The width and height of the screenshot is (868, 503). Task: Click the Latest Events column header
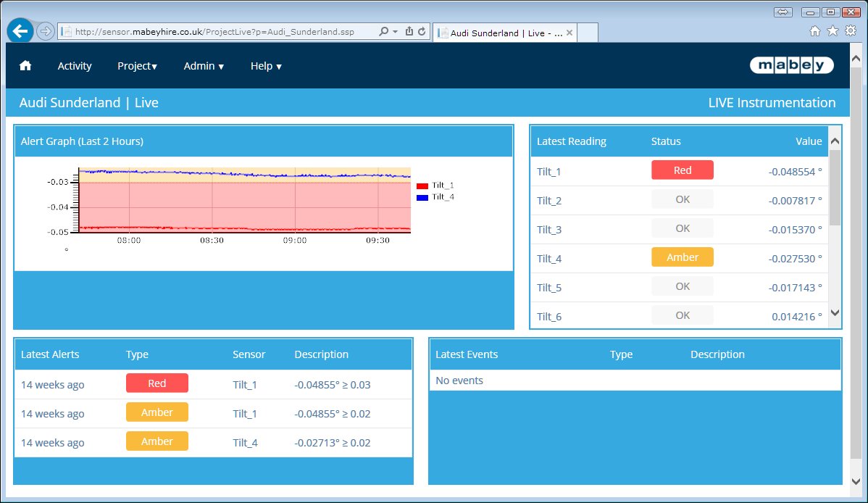pos(467,354)
